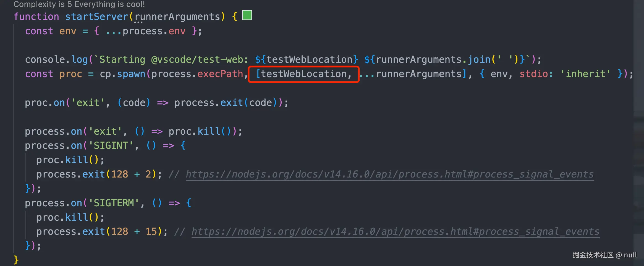The width and height of the screenshot is (644, 266).
Task: Click the proc variable declaration name
Action: (x=70, y=74)
